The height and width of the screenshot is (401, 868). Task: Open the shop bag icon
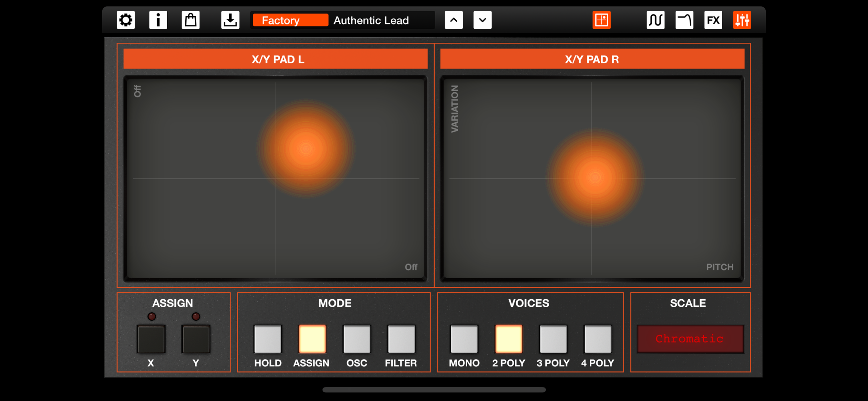pyautogui.click(x=191, y=20)
